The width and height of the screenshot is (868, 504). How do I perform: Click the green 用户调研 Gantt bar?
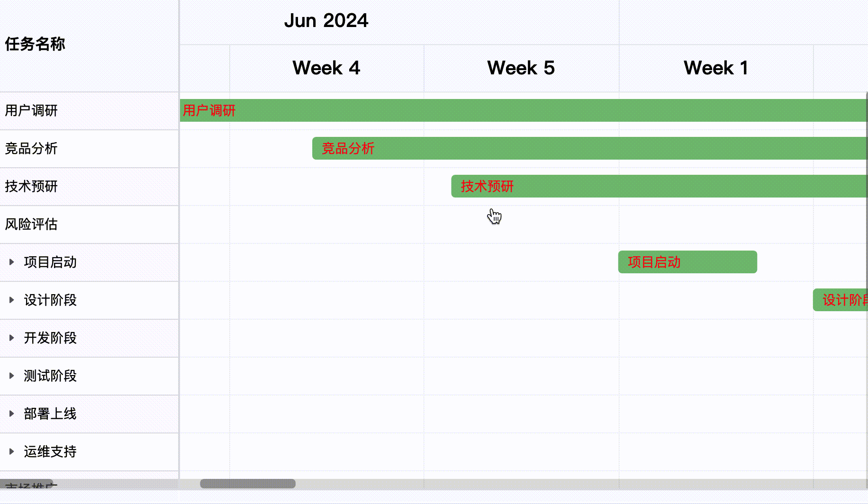pyautogui.click(x=521, y=110)
